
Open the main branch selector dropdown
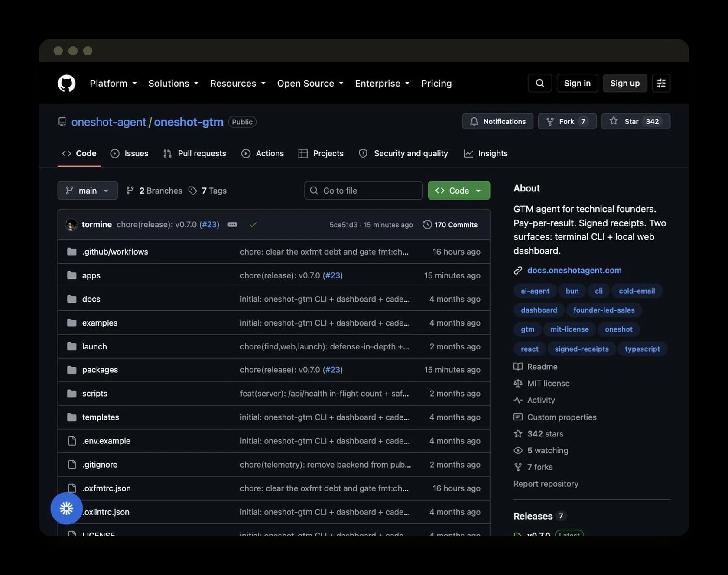(x=88, y=191)
